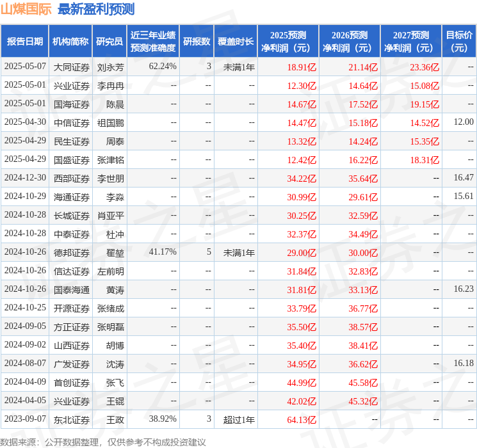Click the 国盛证券 institution cell

click(x=72, y=160)
